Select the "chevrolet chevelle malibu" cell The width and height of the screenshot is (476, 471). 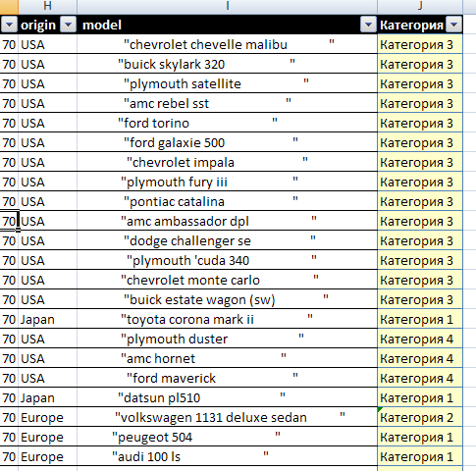227,44
